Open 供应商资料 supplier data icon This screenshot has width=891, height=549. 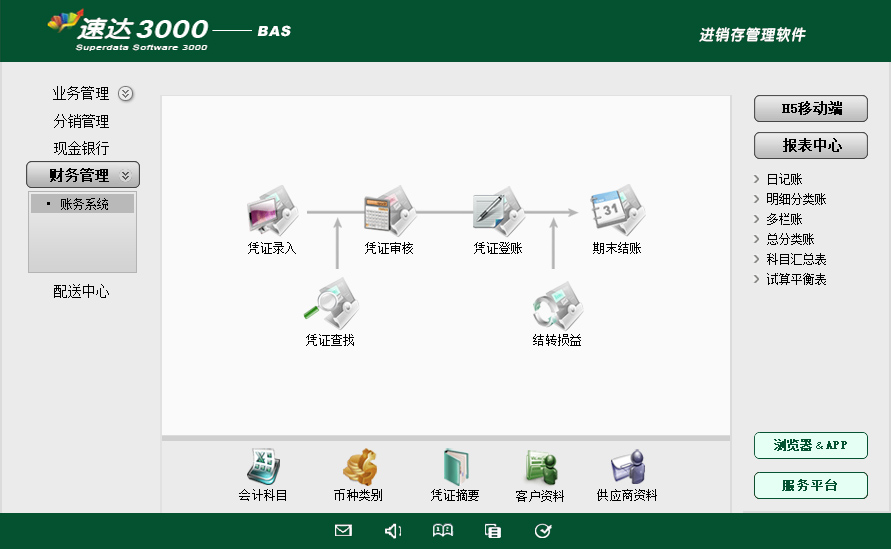point(627,467)
